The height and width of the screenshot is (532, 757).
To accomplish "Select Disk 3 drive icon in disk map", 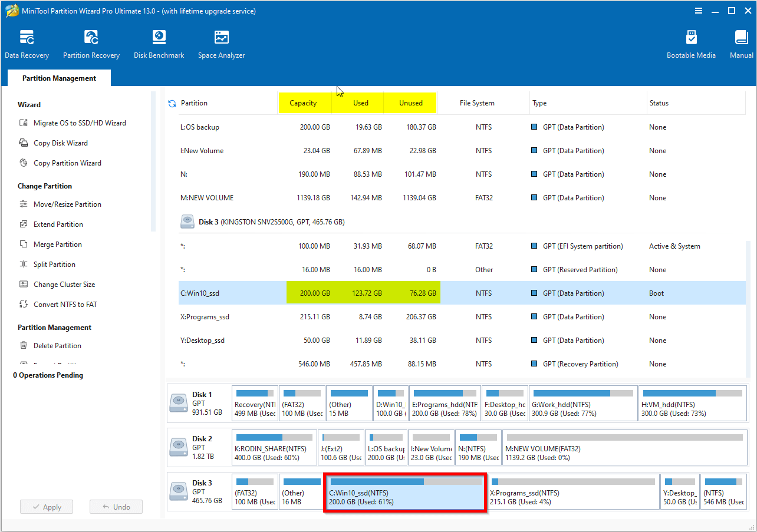I will pyautogui.click(x=179, y=491).
